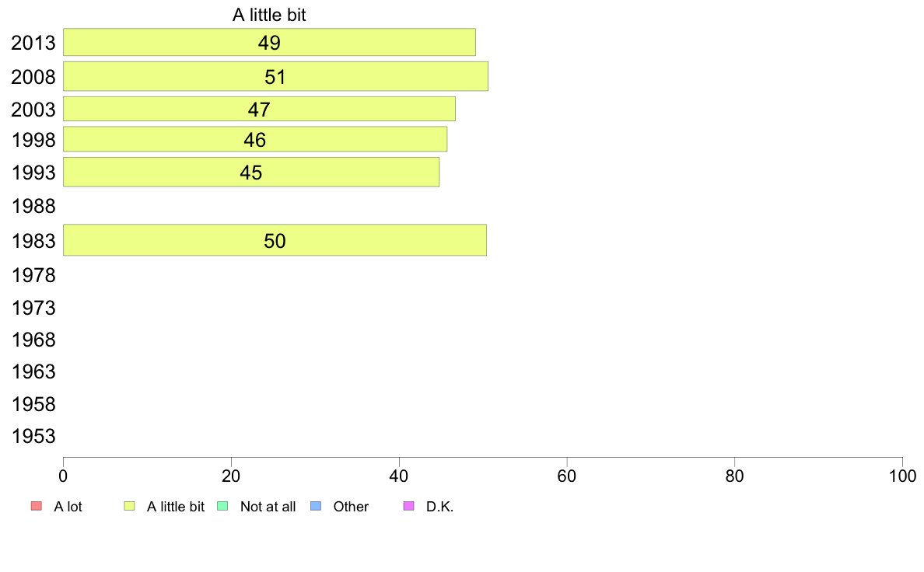Click the 'D.K.' legend label text

point(439,507)
